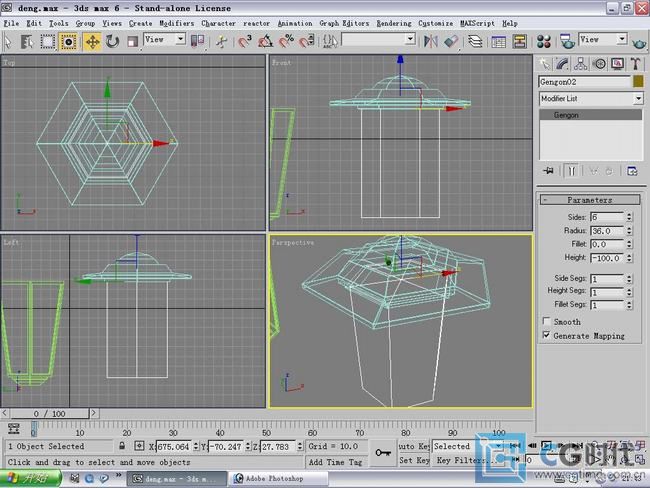Expand named selection sets dropdown
Screen dimensions: 650x488
pos(410,39)
